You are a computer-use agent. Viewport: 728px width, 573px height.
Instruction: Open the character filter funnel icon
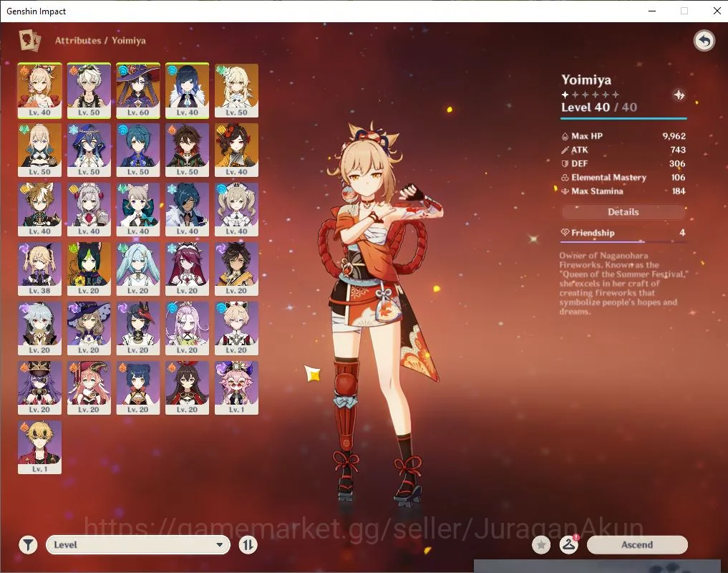29,544
